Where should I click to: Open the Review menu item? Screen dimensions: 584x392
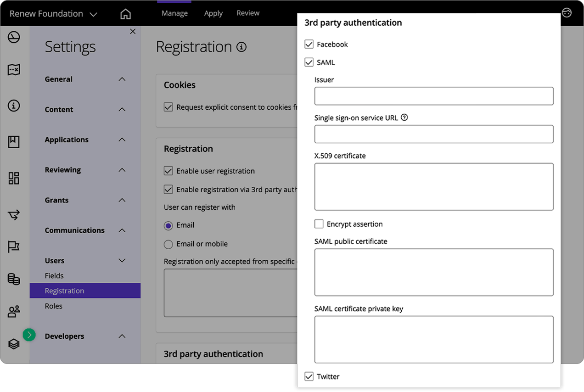tap(248, 13)
